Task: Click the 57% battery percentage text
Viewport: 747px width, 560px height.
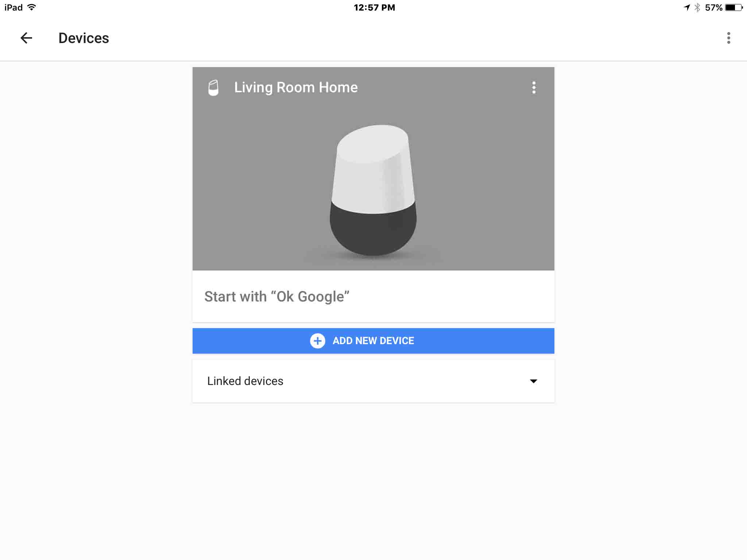Action: pyautogui.click(x=714, y=7)
